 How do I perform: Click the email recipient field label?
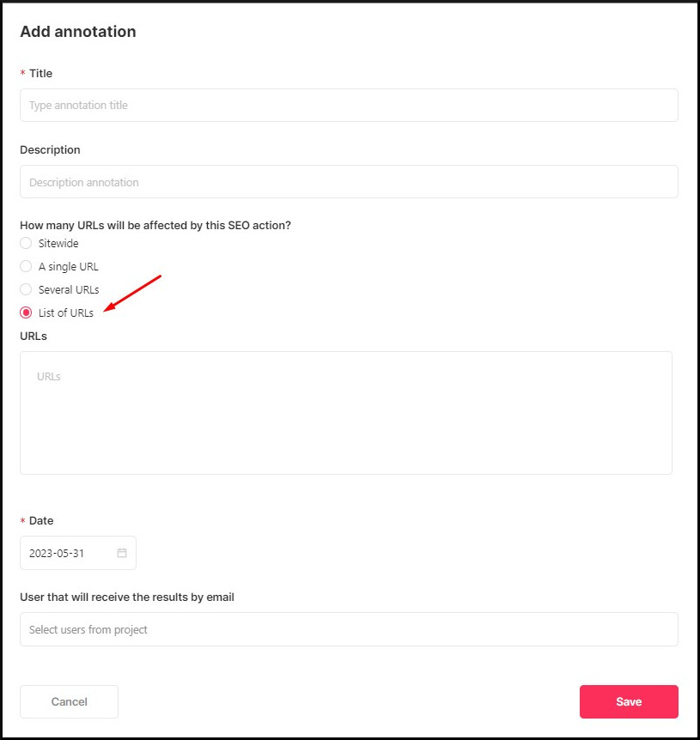(x=126, y=597)
